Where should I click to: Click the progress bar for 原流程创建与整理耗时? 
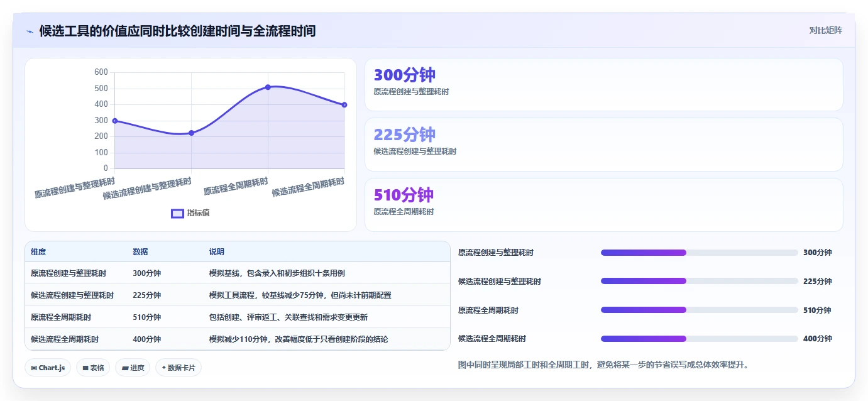pyautogui.click(x=700, y=253)
